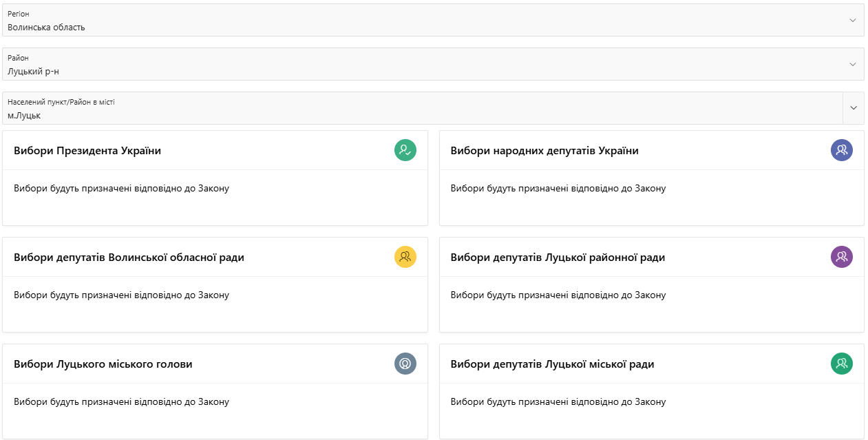Screen dimensions: 868x440
Task: Click the yellow Volyn regional council icon
Action: coord(405,257)
